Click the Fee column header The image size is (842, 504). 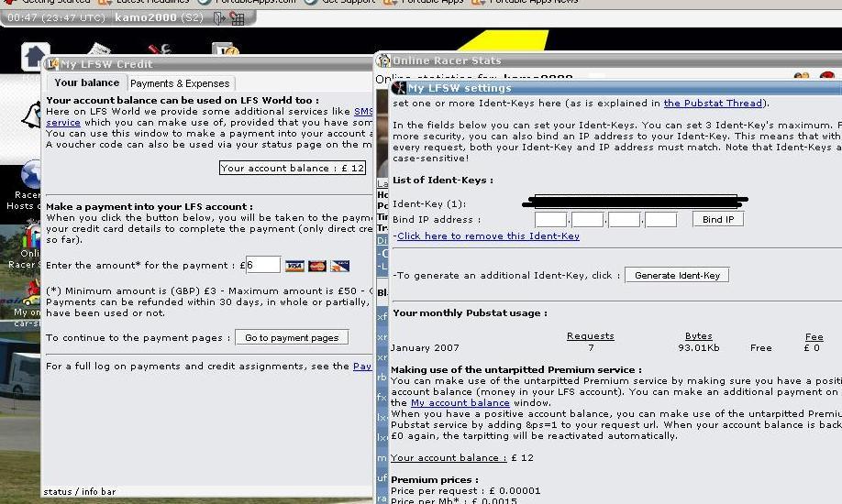click(814, 337)
